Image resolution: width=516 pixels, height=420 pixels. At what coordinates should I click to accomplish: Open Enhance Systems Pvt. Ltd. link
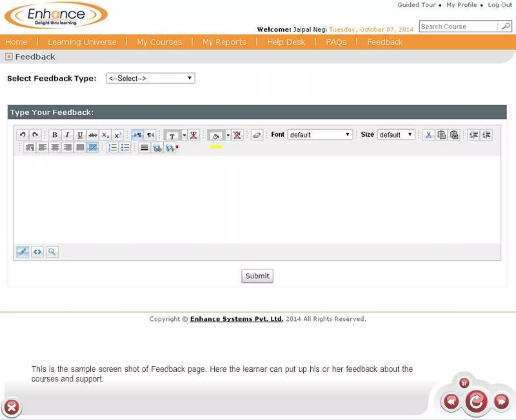coord(237,319)
